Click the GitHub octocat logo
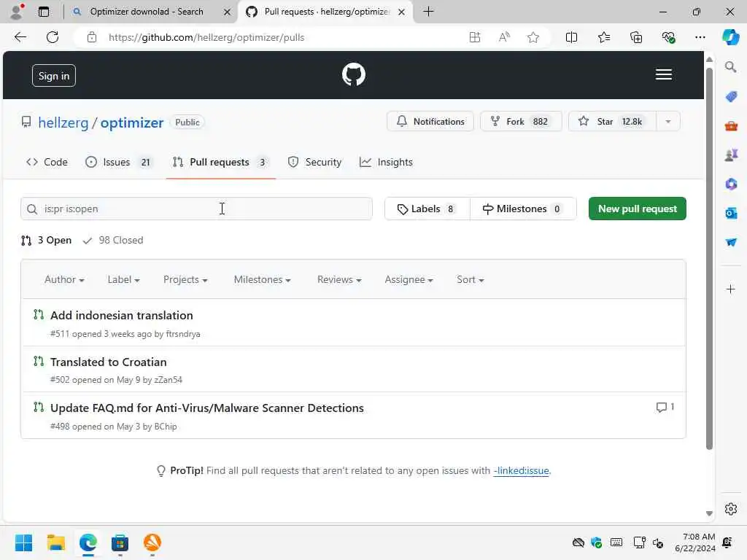This screenshot has height=560, width=747. [x=354, y=75]
